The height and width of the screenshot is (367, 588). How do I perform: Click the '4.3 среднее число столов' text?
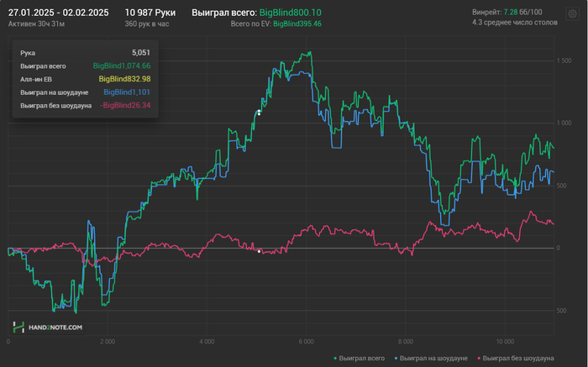point(515,23)
